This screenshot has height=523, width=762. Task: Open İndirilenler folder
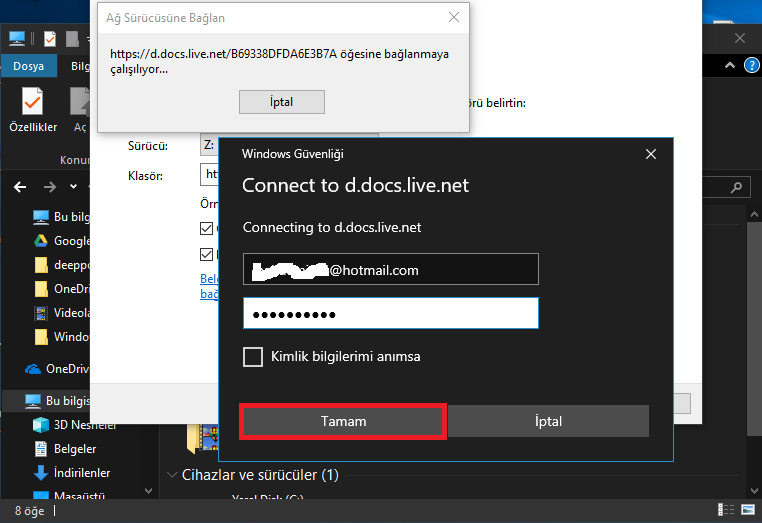tap(72, 472)
